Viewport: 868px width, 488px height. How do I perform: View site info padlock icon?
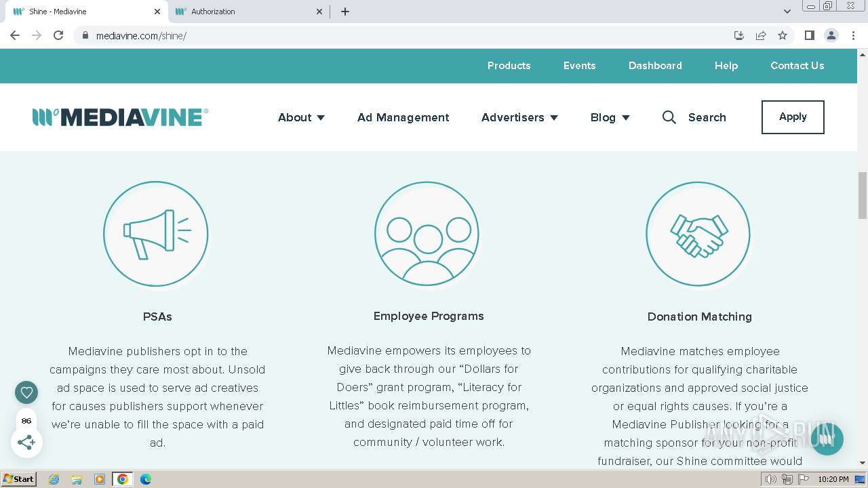point(85,35)
